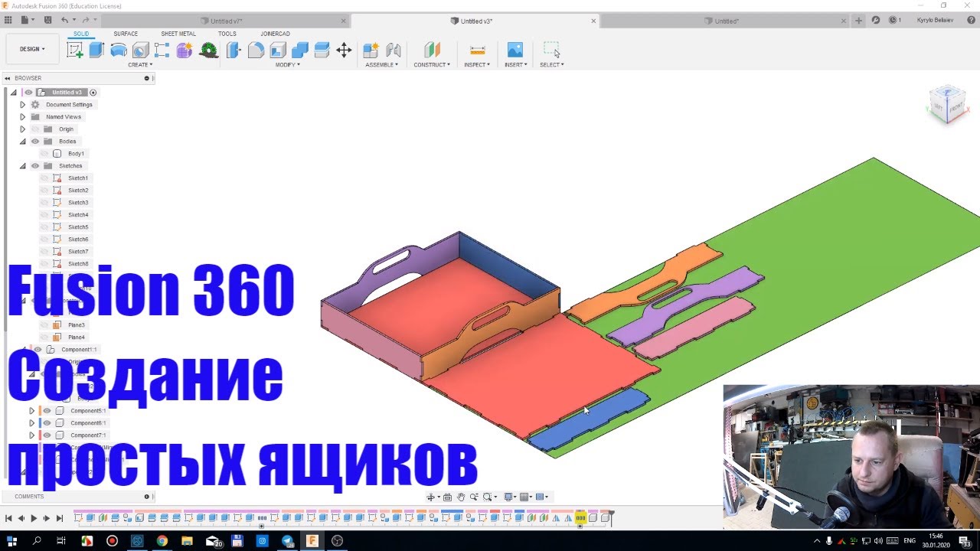The width and height of the screenshot is (980, 551).
Task: Open the CONSTRUCT dropdown menu
Action: [432, 65]
